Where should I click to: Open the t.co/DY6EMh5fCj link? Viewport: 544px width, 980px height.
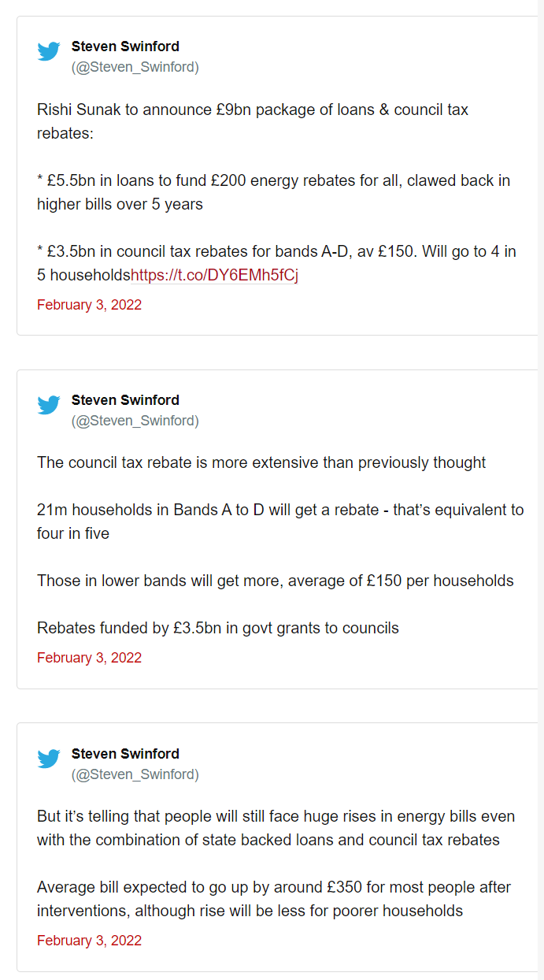(214, 276)
